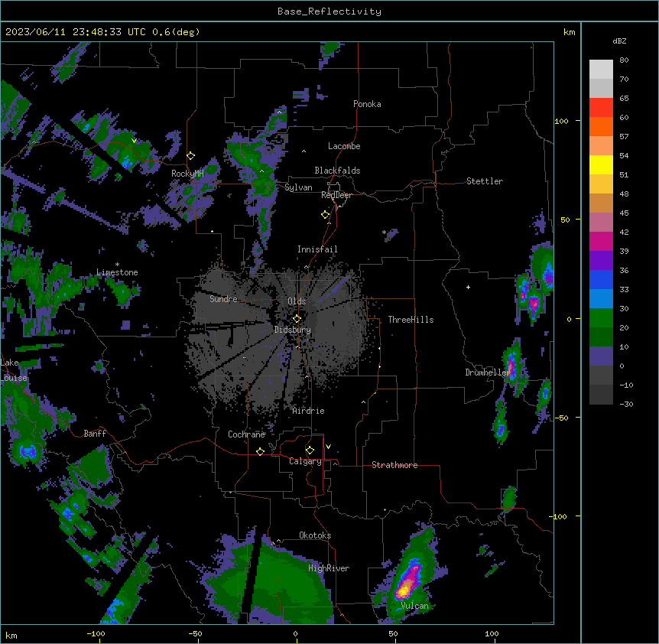The width and height of the screenshot is (659, 644).
Task: Click the Airdrie label
Action: 309,411
